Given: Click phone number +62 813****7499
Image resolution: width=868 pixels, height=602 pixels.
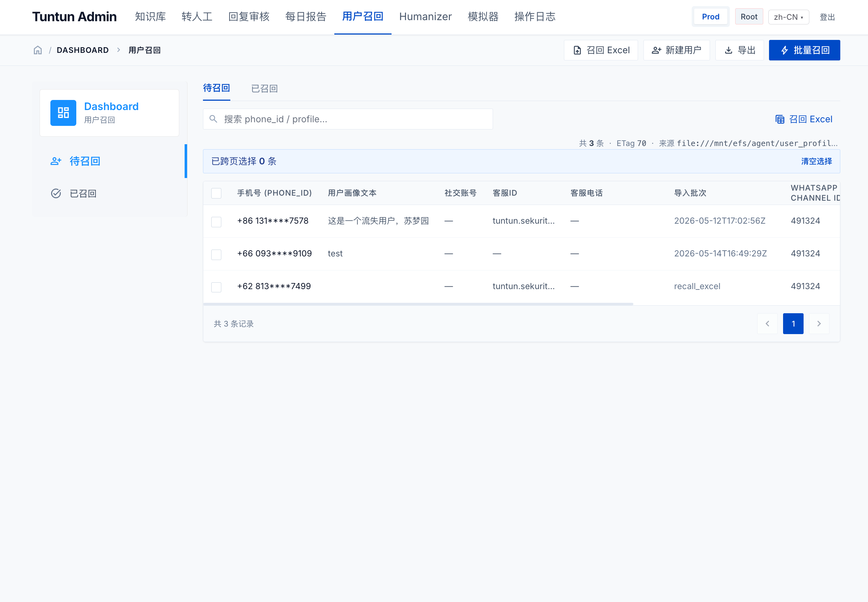Looking at the screenshot, I should (274, 286).
